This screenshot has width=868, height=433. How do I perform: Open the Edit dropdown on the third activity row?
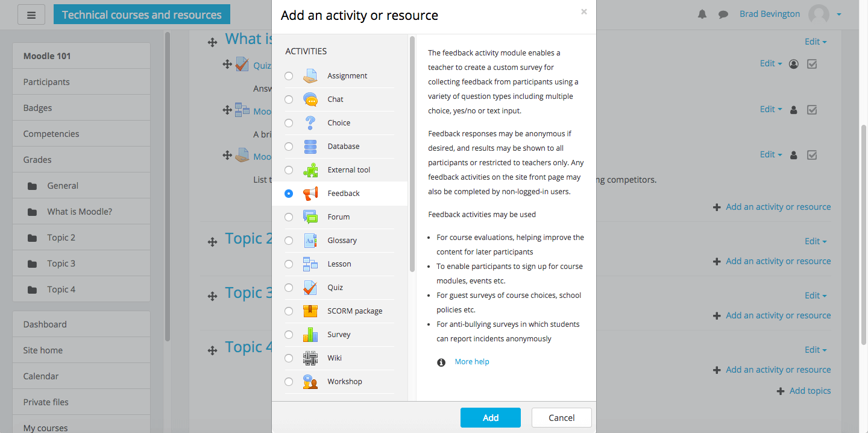pyautogui.click(x=771, y=154)
